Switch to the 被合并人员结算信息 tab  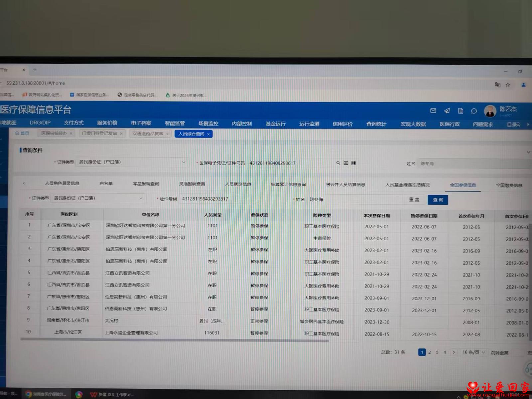click(x=345, y=184)
